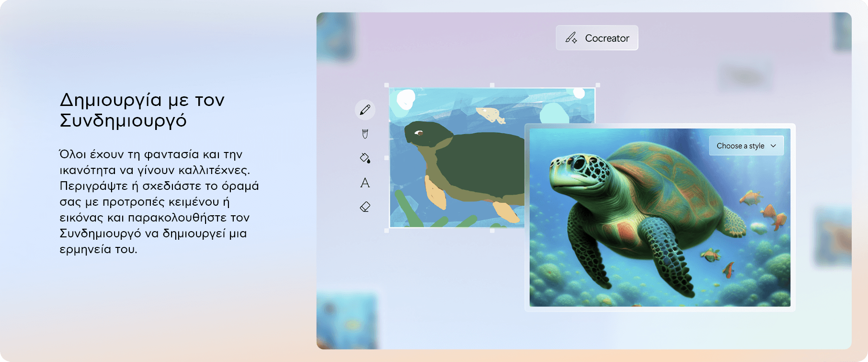The image size is (868, 362).
Task: Click the sketch's bottom-center resize handle
Action: pos(492,231)
